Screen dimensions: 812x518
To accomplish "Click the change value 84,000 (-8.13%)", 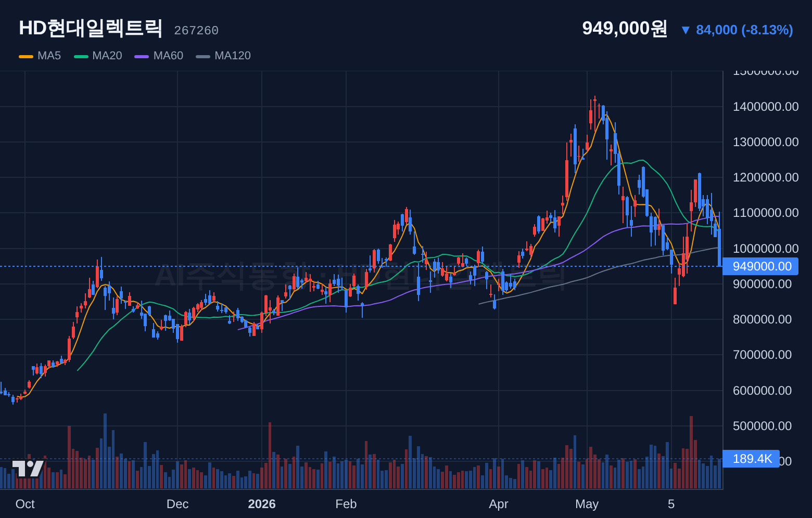I will pyautogui.click(x=744, y=30).
